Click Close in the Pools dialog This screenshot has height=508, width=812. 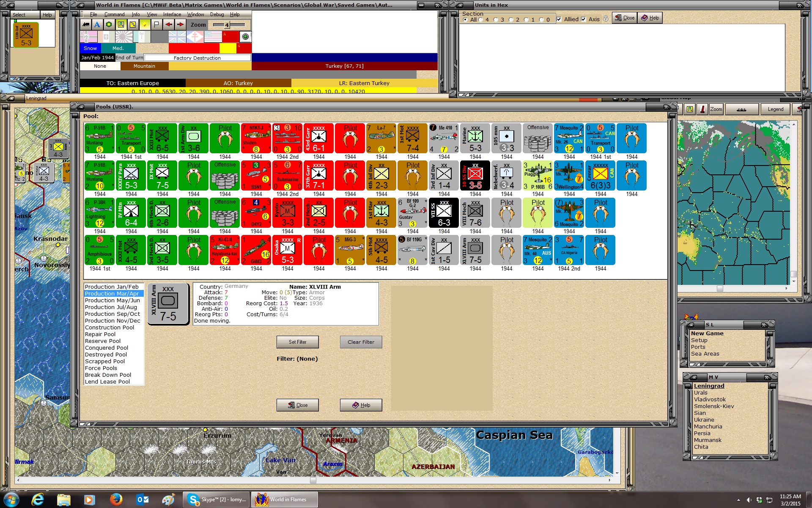coord(298,405)
